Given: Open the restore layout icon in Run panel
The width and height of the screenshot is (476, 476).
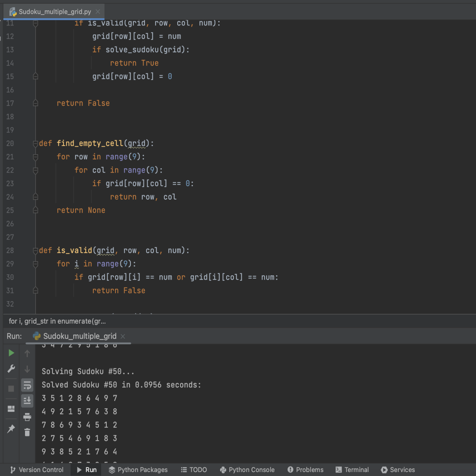Looking at the screenshot, I should pos(11,409).
